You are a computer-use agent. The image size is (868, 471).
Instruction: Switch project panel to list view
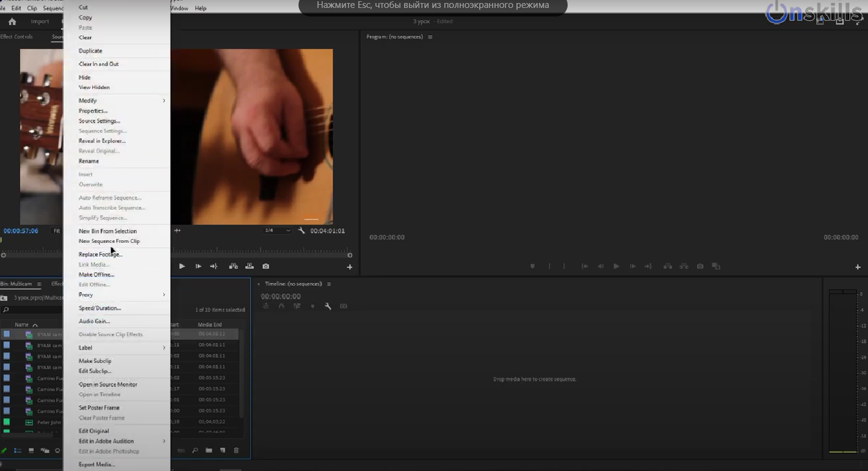pos(18,451)
